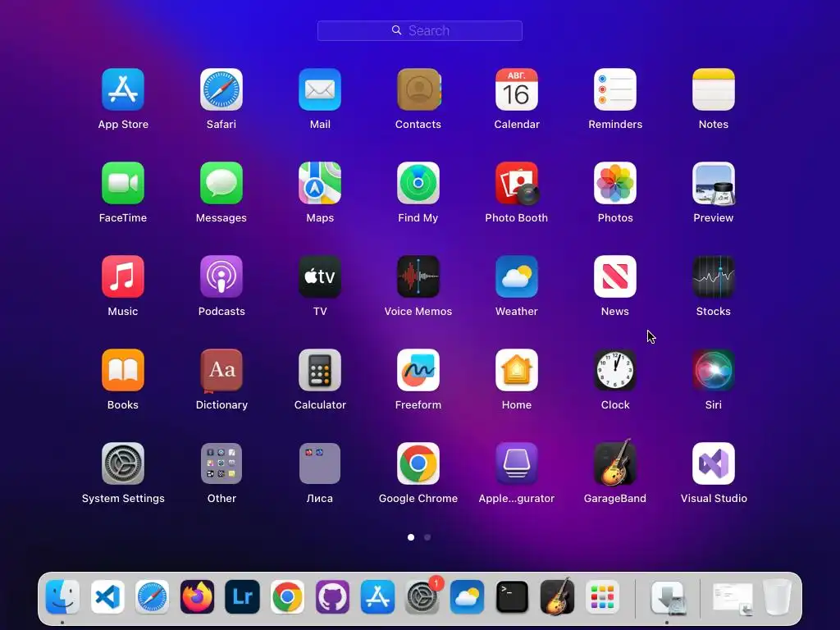The image size is (840, 630).
Task: Open the Notes app
Action: tap(714, 89)
